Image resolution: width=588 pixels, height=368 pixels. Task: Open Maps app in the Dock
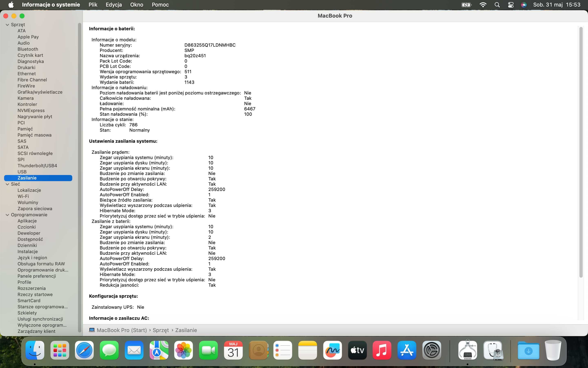(159, 350)
